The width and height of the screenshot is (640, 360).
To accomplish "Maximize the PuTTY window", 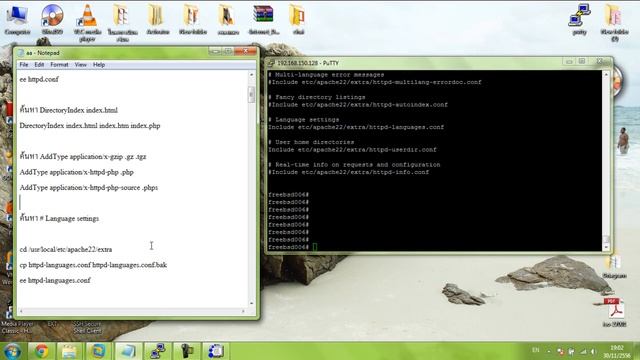I will [582, 61].
